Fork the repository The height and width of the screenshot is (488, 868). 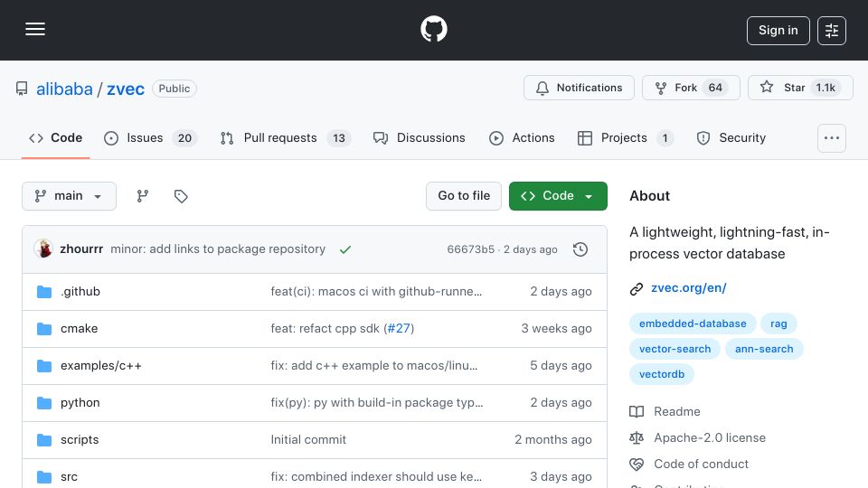point(691,88)
